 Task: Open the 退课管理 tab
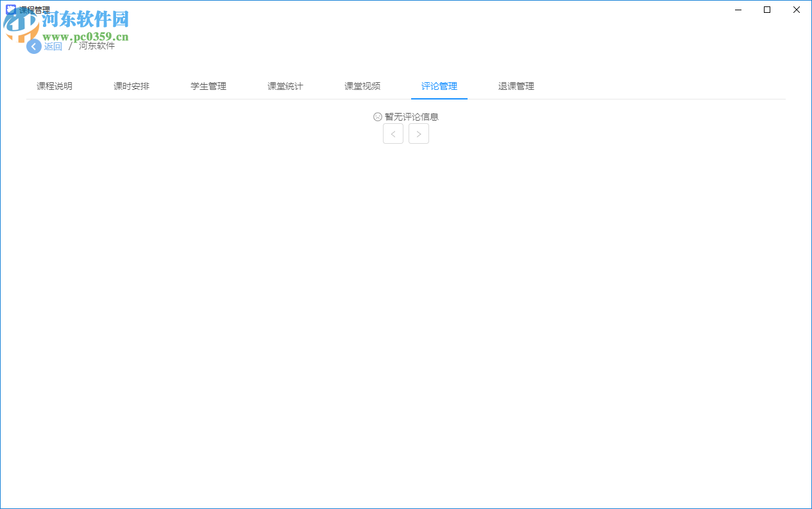[516, 86]
